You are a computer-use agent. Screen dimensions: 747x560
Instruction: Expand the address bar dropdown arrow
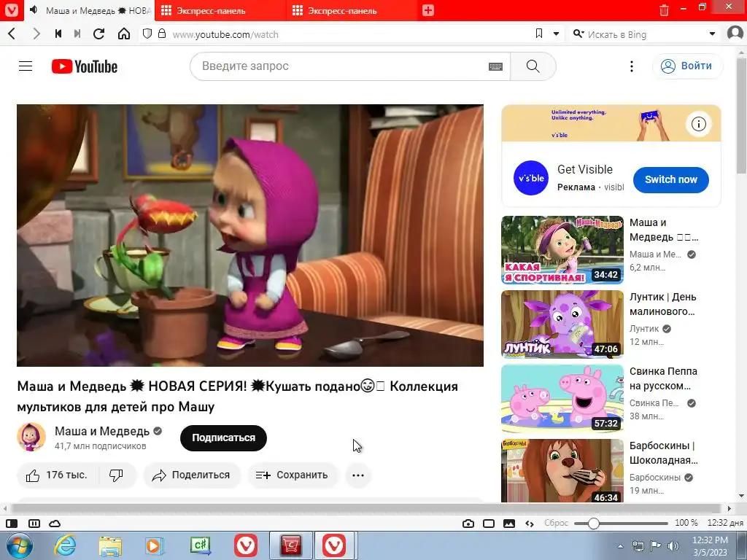point(556,34)
